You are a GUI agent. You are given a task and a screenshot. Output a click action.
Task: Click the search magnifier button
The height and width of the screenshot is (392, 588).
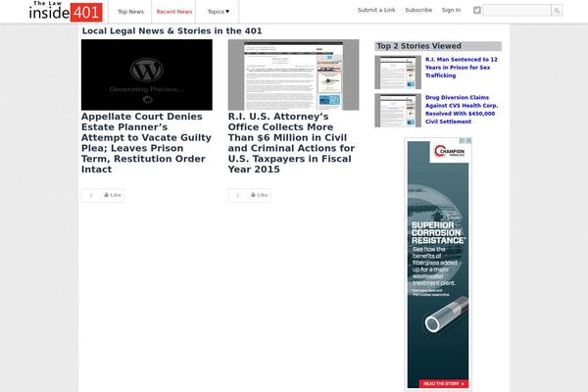click(x=557, y=11)
